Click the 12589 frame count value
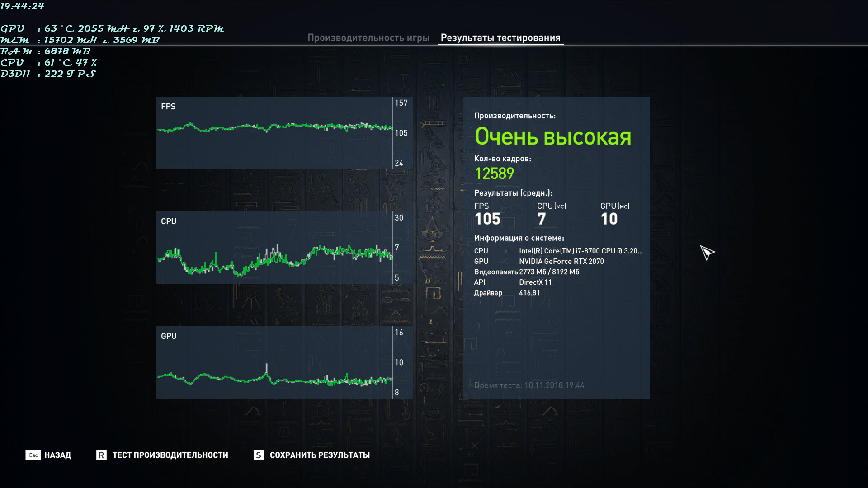Viewport: 868px width, 488px height. [494, 174]
